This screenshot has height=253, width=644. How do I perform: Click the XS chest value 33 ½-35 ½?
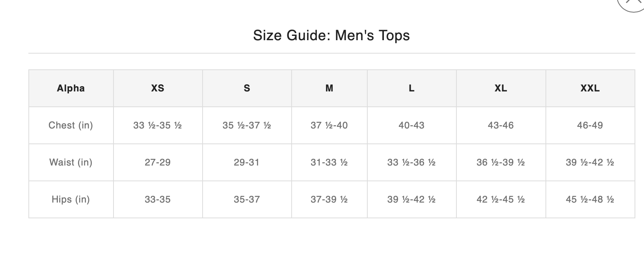point(158,125)
